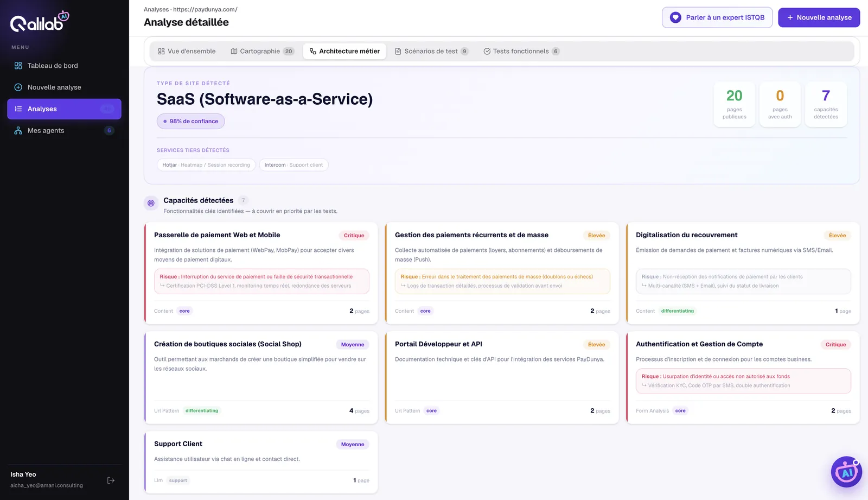The image size is (868, 500).
Task: Open the Portail Développeur et API card
Action: [502, 378]
